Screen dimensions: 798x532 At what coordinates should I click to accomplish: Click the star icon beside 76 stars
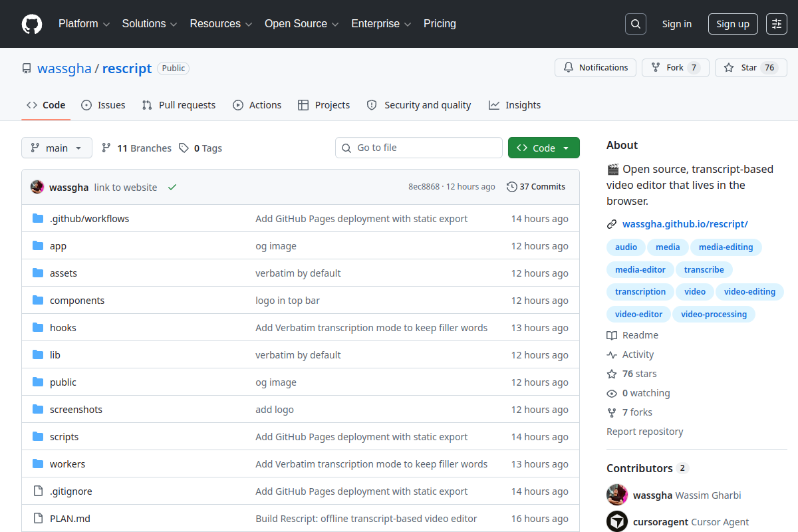612,374
